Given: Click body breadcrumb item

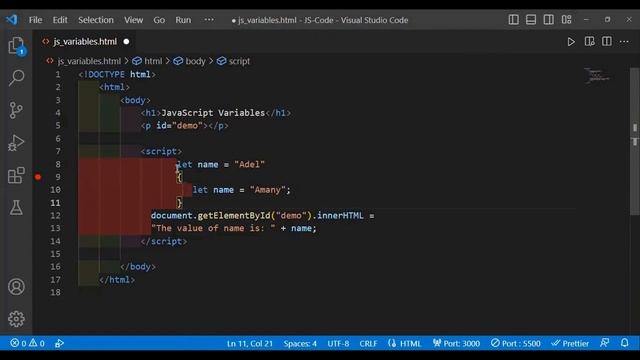Looking at the screenshot, I should coord(195,61).
